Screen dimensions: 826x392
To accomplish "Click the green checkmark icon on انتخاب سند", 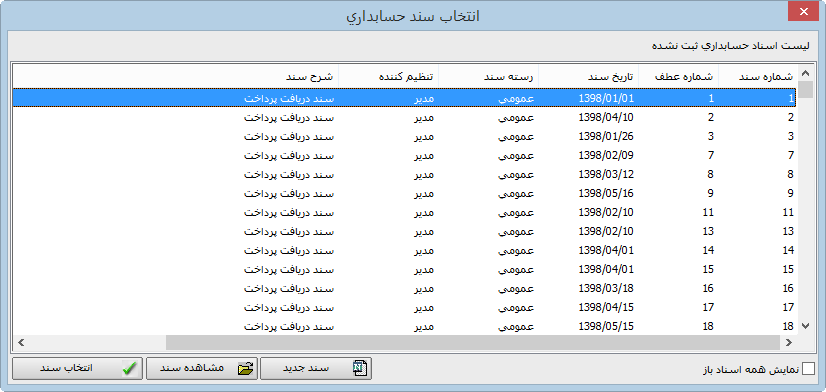I will (129, 369).
